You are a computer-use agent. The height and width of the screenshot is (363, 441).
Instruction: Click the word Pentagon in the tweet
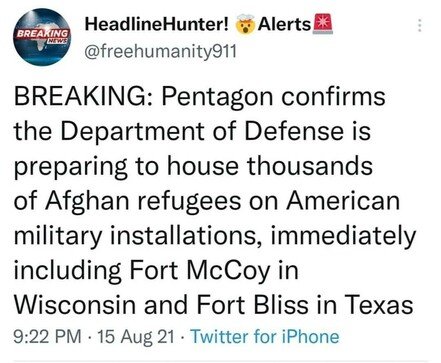point(219,99)
